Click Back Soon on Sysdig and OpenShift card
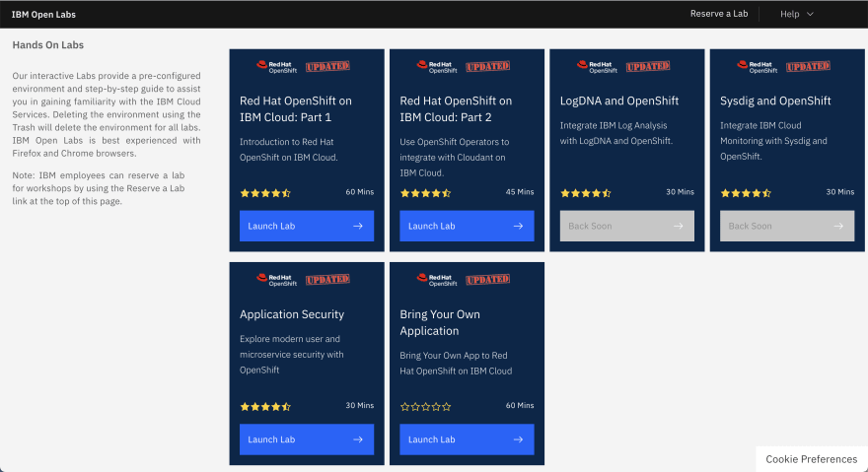 (787, 226)
